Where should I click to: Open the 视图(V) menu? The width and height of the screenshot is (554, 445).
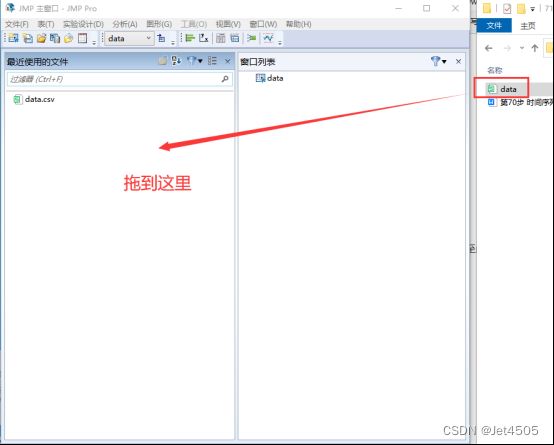tap(228, 24)
